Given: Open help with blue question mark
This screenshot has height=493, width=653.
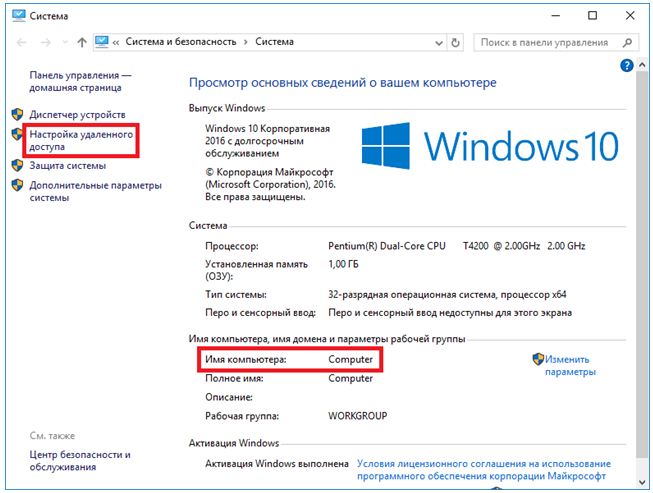Looking at the screenshot, I should pyautogui.click(x=627, y=65).
